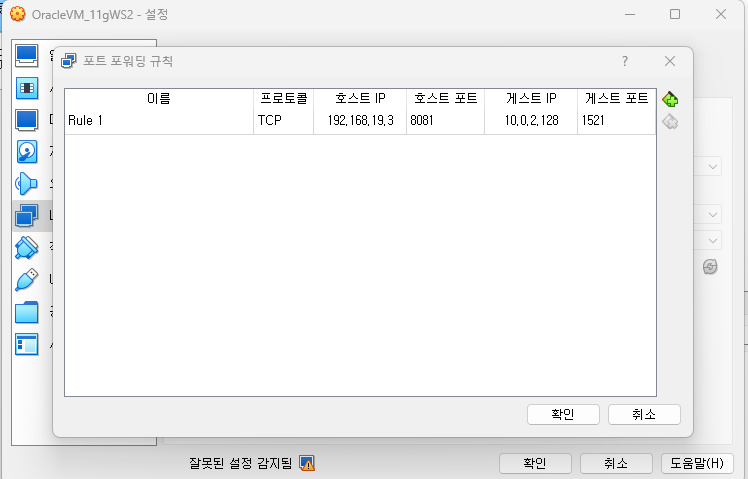Close the OracleVM settings window

coord(721,14)
